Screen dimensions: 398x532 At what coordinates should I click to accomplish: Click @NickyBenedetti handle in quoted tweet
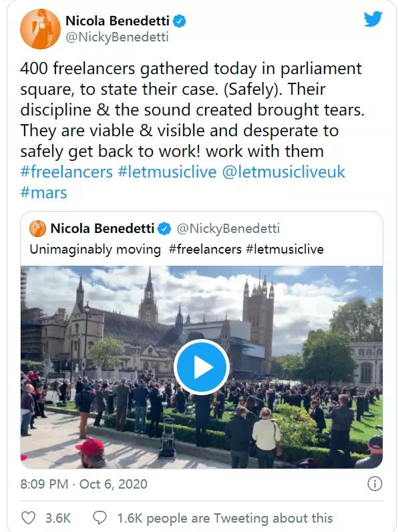228,229
